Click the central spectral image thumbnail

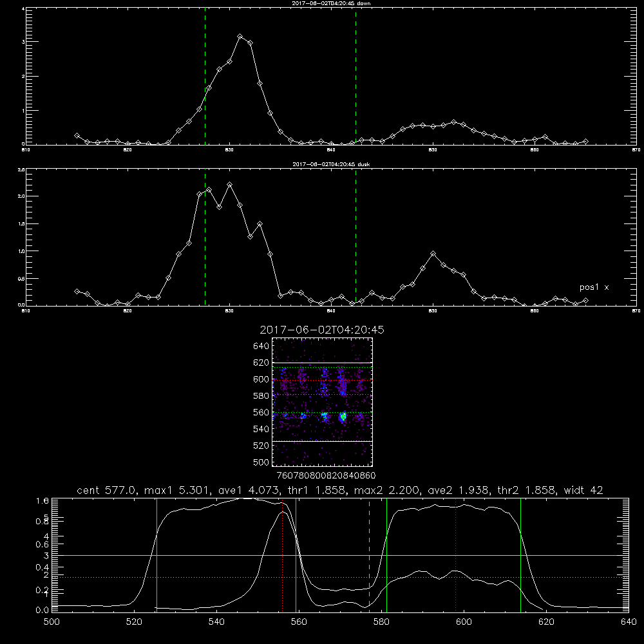click(x=323, y=402)
